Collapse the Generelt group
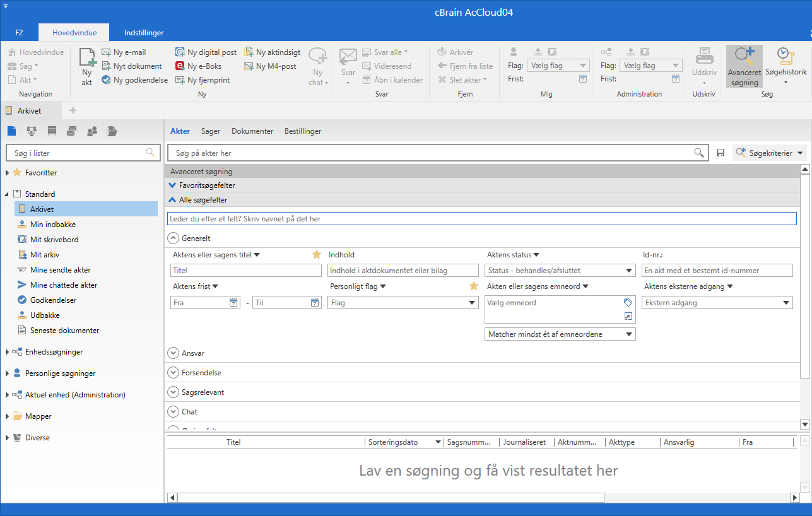Viewport: 812px width, 516px height. (173, 238)
